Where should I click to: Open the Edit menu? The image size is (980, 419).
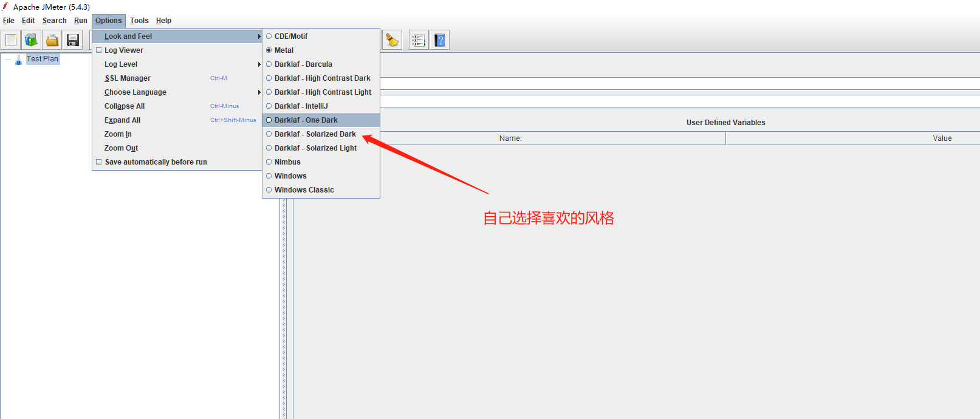tap(28, 21)
